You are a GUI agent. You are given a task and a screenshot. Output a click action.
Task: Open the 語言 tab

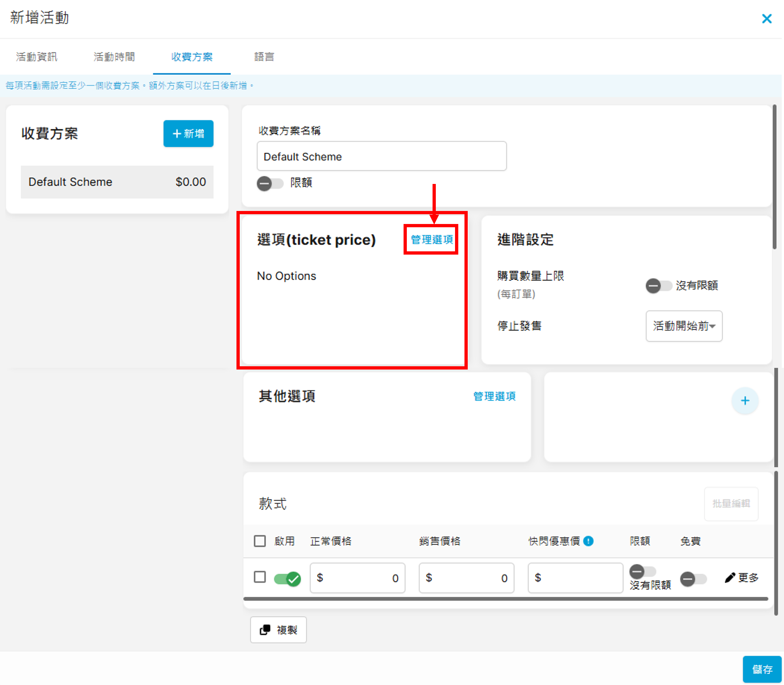264,57
